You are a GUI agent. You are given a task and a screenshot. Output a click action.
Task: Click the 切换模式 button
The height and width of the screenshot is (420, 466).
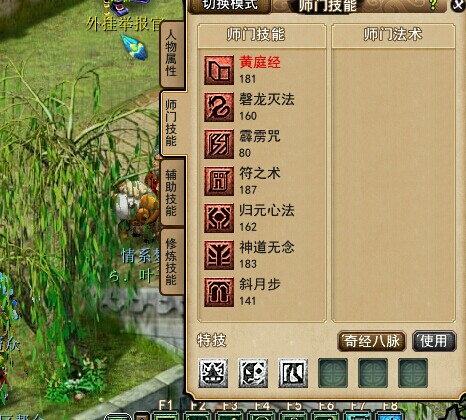[230, 5]
